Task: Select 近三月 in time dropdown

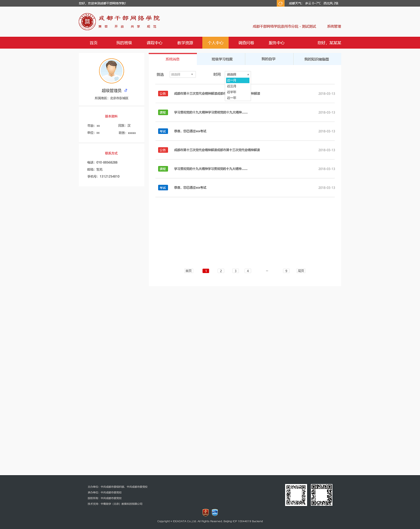Action: pyautogui.click(x=238, y=86)
